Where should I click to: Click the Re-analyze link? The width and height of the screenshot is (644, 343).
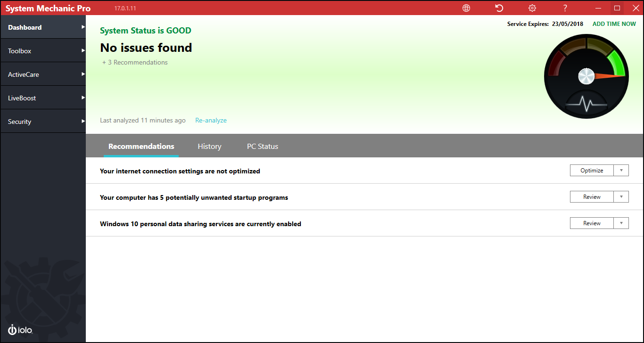pyautogui.click(x=211, y=121)
